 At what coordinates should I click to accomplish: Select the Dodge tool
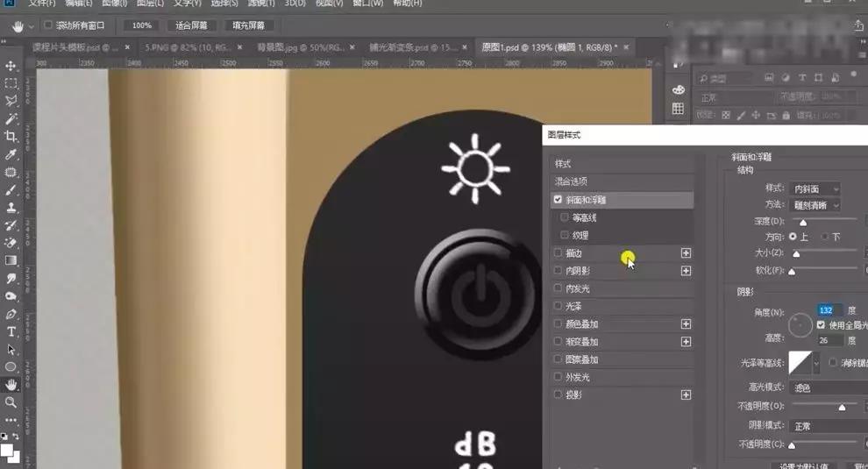click(x=11, y=296)
